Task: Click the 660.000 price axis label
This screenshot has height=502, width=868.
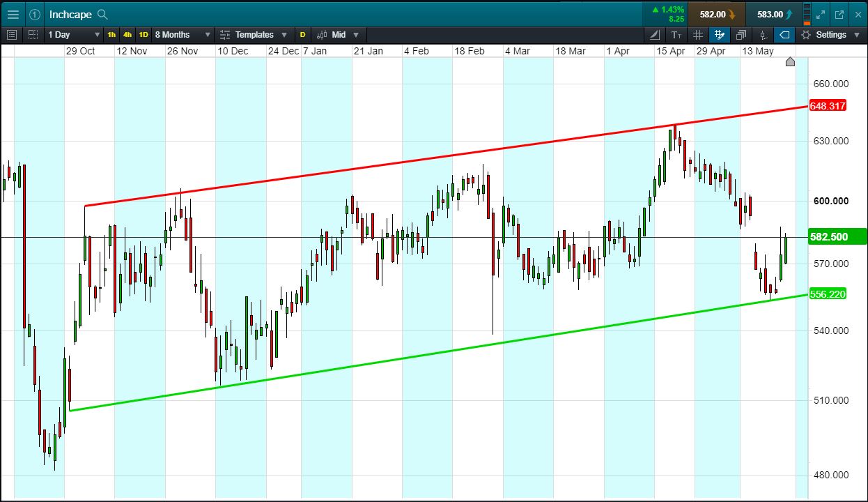Action: coord(831,84)
